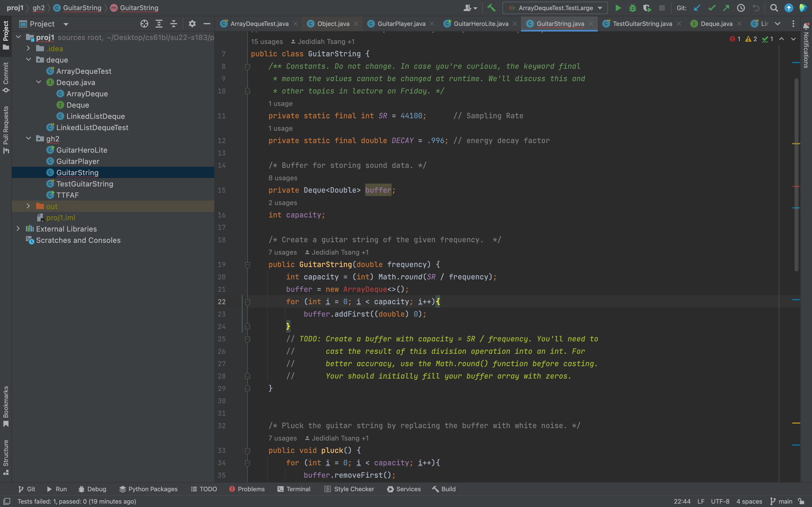The image size is (812, 507).
Task: Click the Search Everywhere magnifier icon
Action: [774, 8]
